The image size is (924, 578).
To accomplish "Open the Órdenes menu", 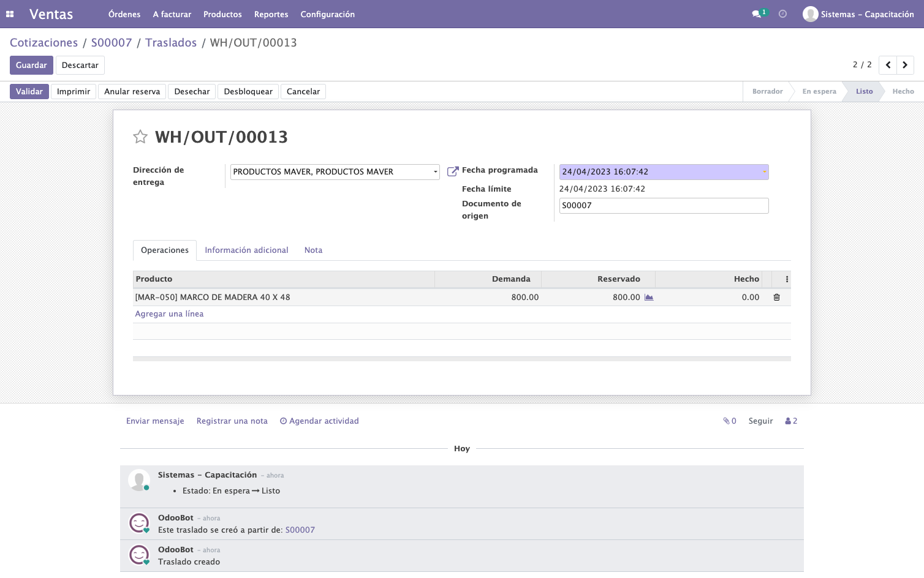I will click(x=124, y=14).
